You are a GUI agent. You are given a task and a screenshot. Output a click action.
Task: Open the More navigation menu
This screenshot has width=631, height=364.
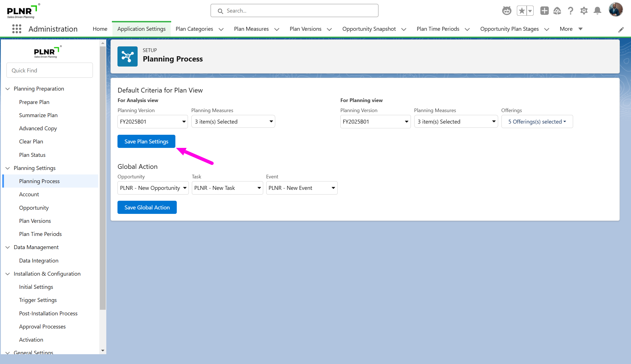pyautogui.click(x=571, y=29)
